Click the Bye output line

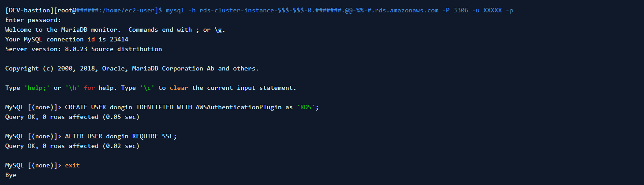click(11, 175)
